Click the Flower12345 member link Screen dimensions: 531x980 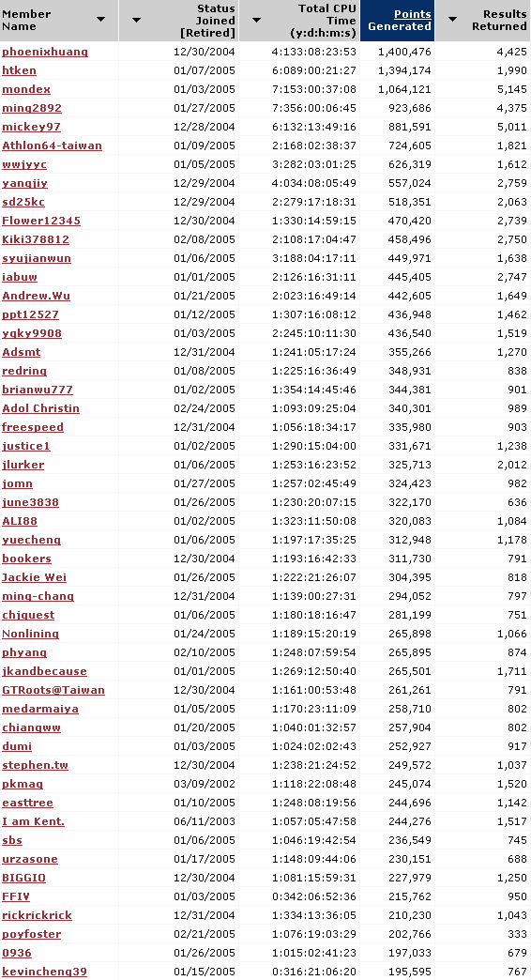click(x=41, y=221)
